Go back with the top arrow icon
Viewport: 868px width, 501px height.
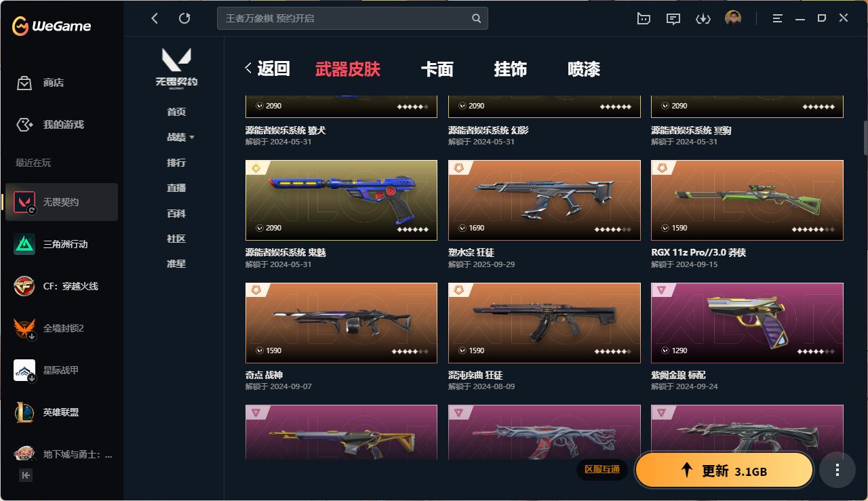pyautogui.click(x=155, y=18)
